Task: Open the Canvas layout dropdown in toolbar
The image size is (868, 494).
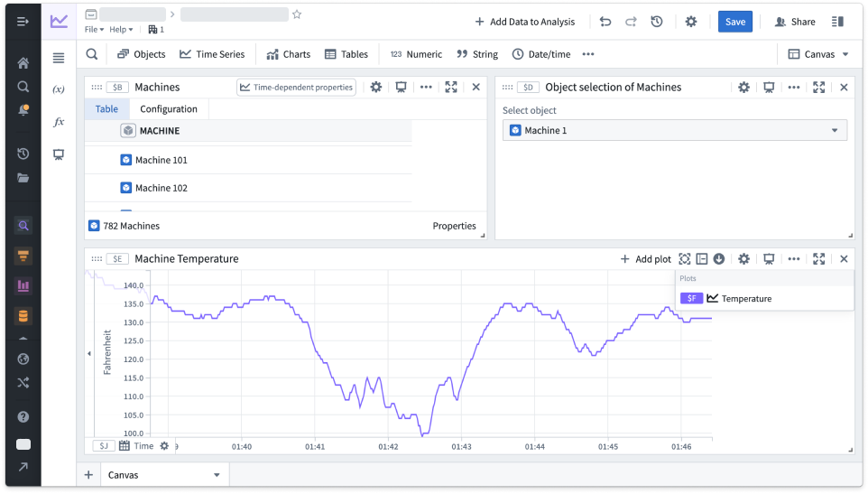Action: click(818, 54)
